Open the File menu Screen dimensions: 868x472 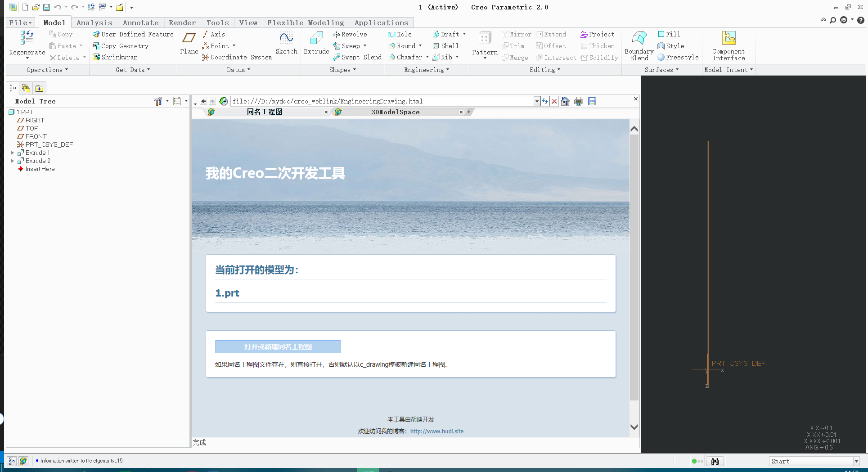point(21,22)
